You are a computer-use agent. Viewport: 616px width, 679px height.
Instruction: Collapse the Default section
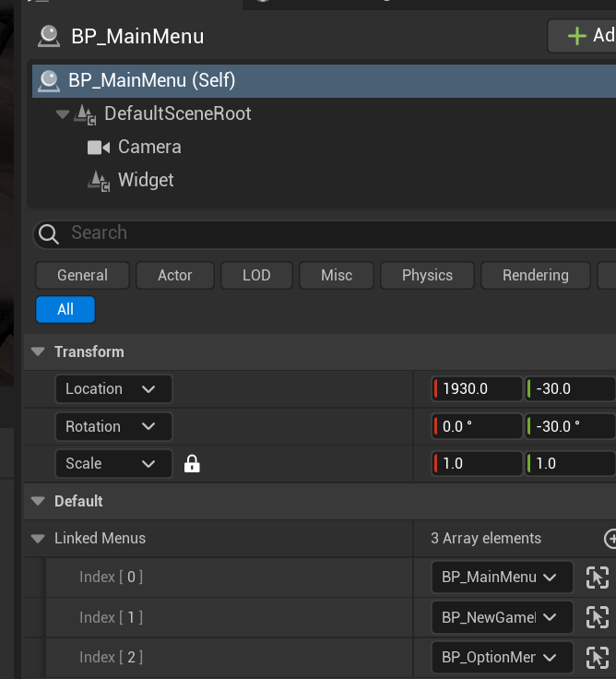pyautogui.click(x=38, y=502)
